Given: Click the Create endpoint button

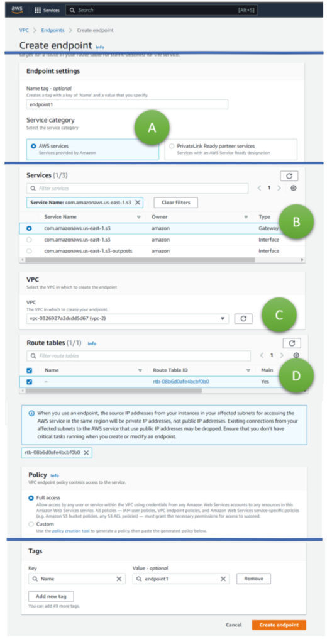Looking at the screenshot, I should pos(279,625).
